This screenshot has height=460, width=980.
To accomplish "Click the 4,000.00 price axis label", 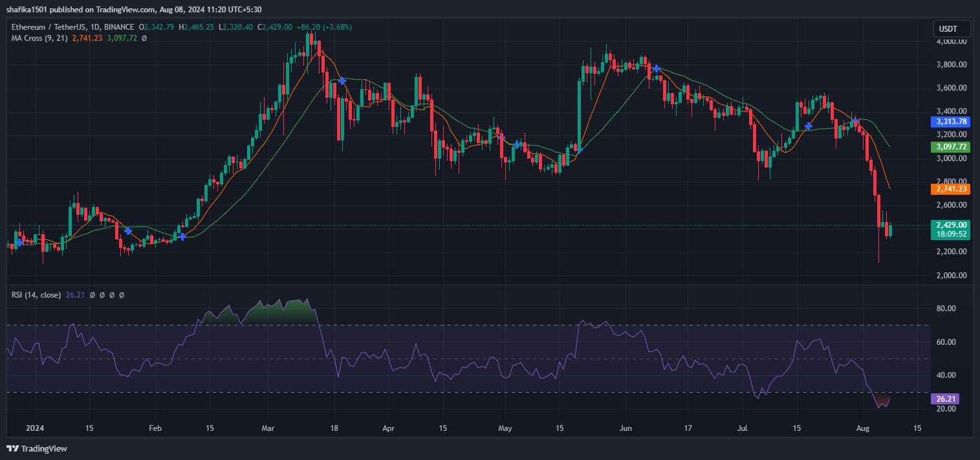I will pyautogui.click(x=951, y=41).
